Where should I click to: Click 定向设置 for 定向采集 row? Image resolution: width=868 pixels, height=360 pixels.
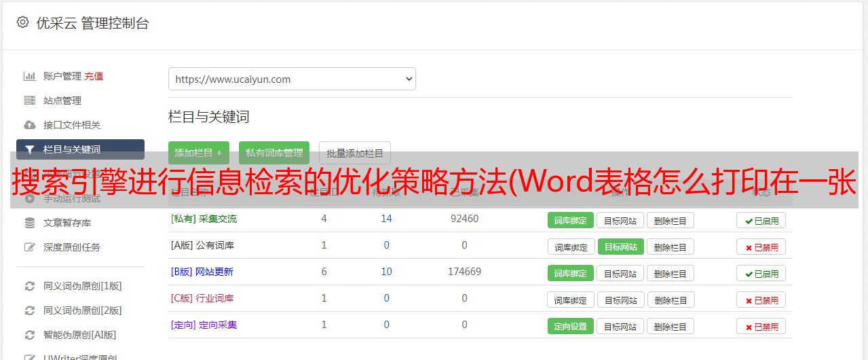(x=570, y=326)
